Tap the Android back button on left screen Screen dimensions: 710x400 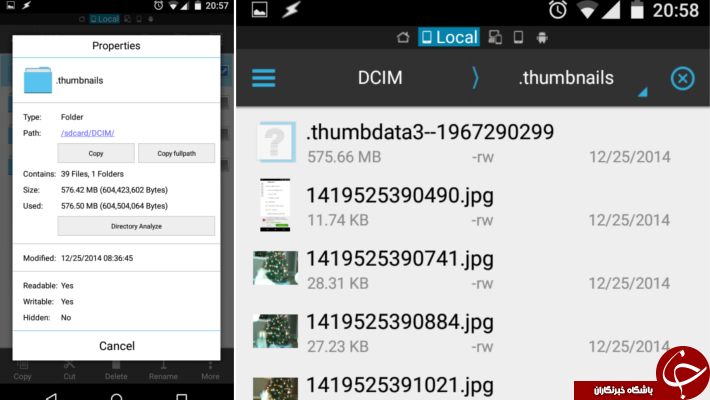coord(52,397)
